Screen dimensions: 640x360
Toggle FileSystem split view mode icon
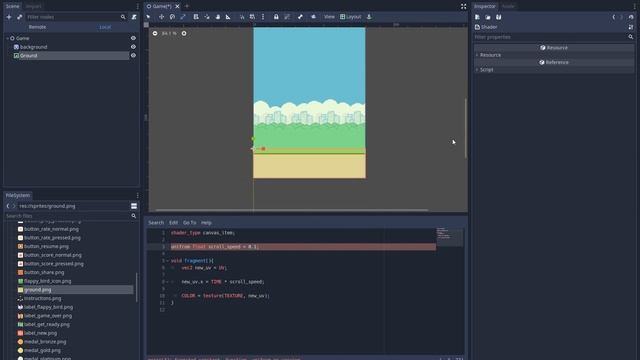click(x=134, y=206)
